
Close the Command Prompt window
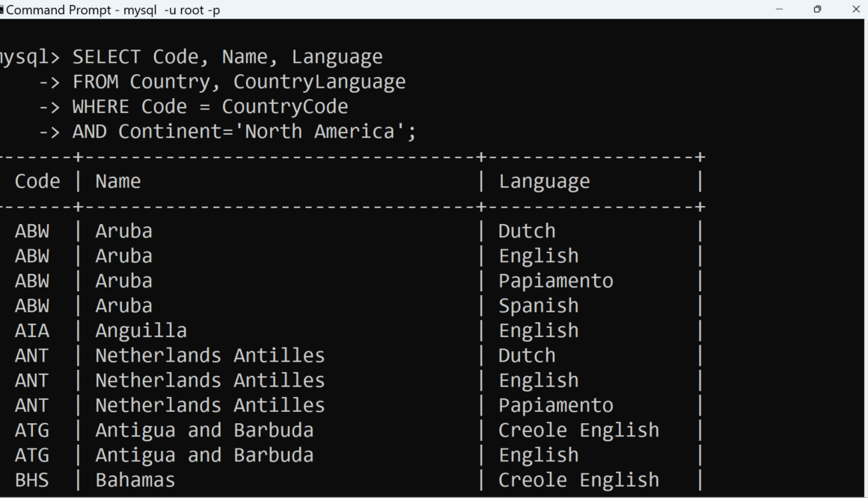[x=856, y=10]
